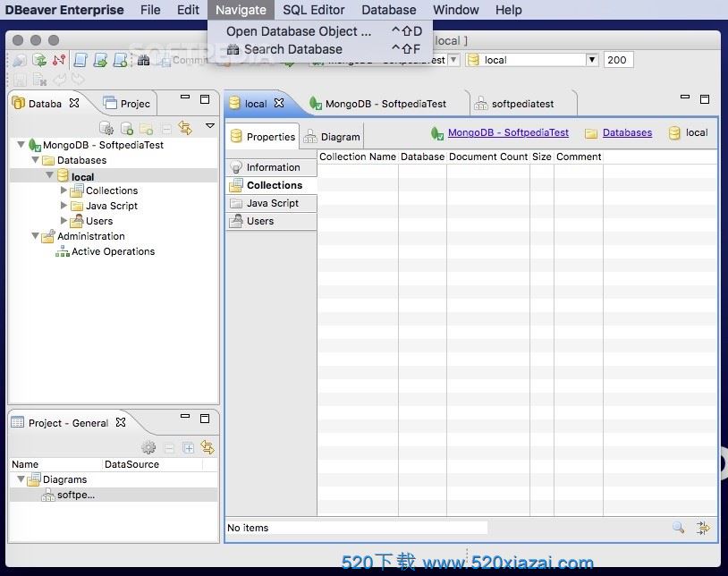Collapse the MongoDB - SoftpediaTest tree node

tap(21, 144)
